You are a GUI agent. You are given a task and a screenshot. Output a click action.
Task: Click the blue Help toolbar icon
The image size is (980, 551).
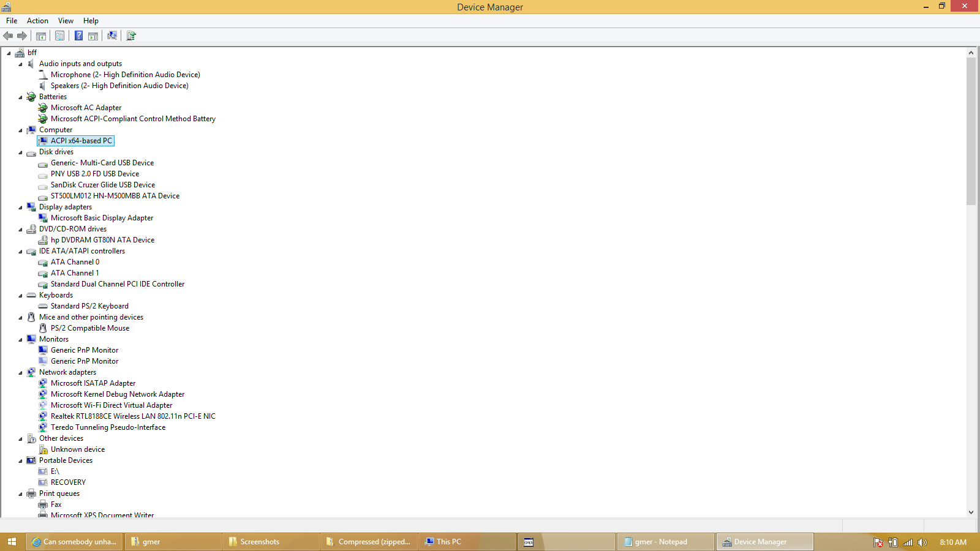click(x=78, y=36)
